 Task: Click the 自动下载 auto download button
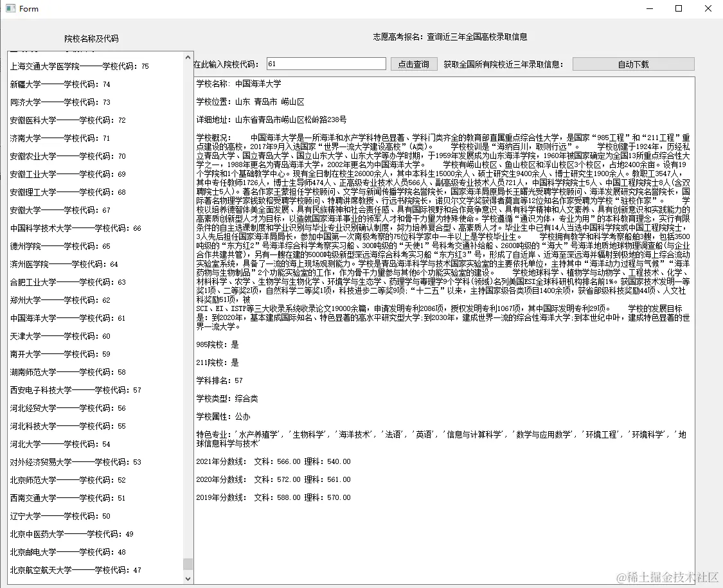click(x=633, y=64)
